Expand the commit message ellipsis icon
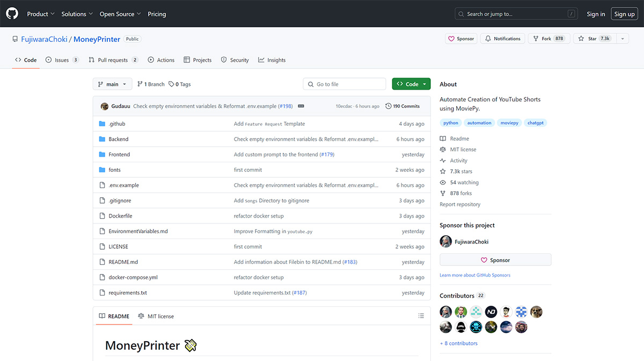644x361 pixels. pos(301,106)
